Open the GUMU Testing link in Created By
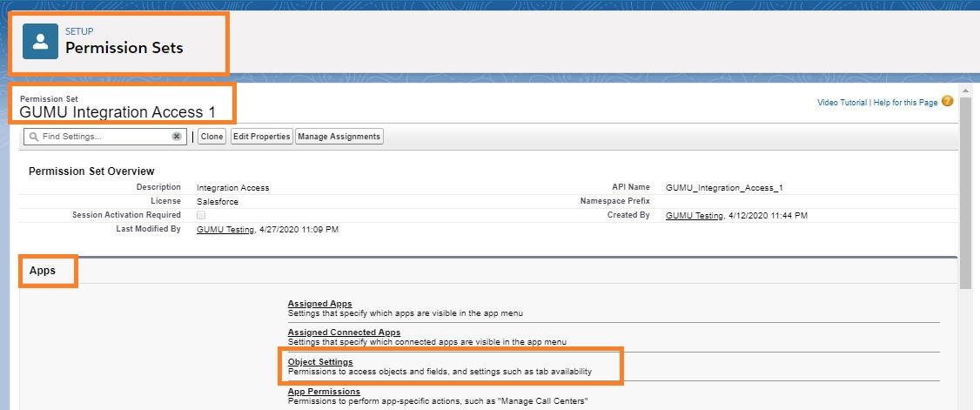The height and width of the screenshot is (410, 980). coord(695,215)
